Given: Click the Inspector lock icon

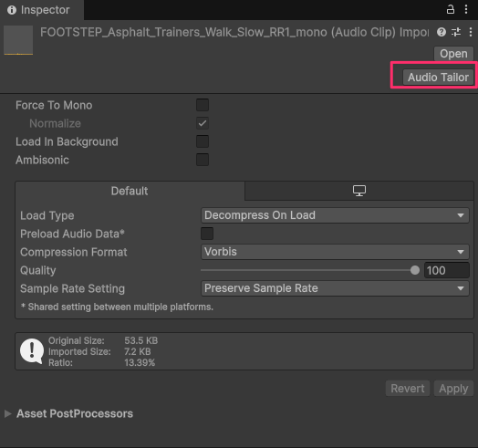Looking at the screenshot, I should (451, 9).
